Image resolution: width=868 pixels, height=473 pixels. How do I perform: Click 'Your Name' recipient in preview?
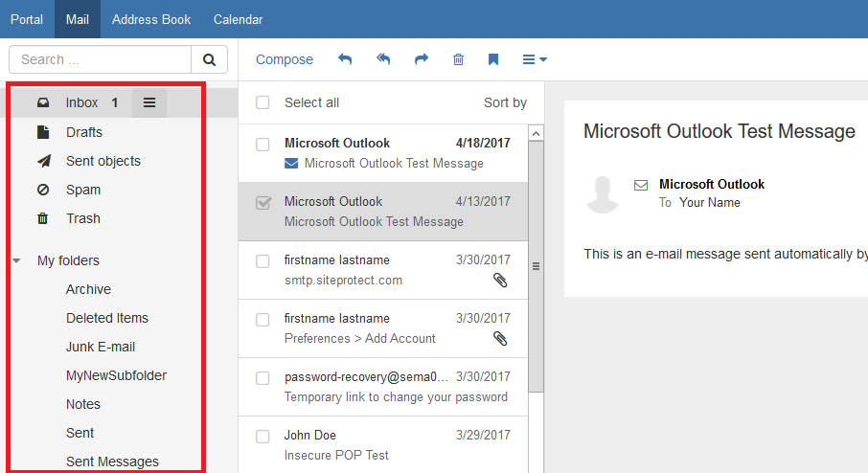click(710, 202)
